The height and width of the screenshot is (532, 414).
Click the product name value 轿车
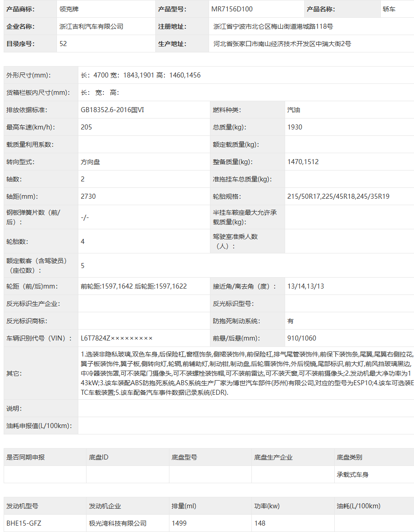389,9
